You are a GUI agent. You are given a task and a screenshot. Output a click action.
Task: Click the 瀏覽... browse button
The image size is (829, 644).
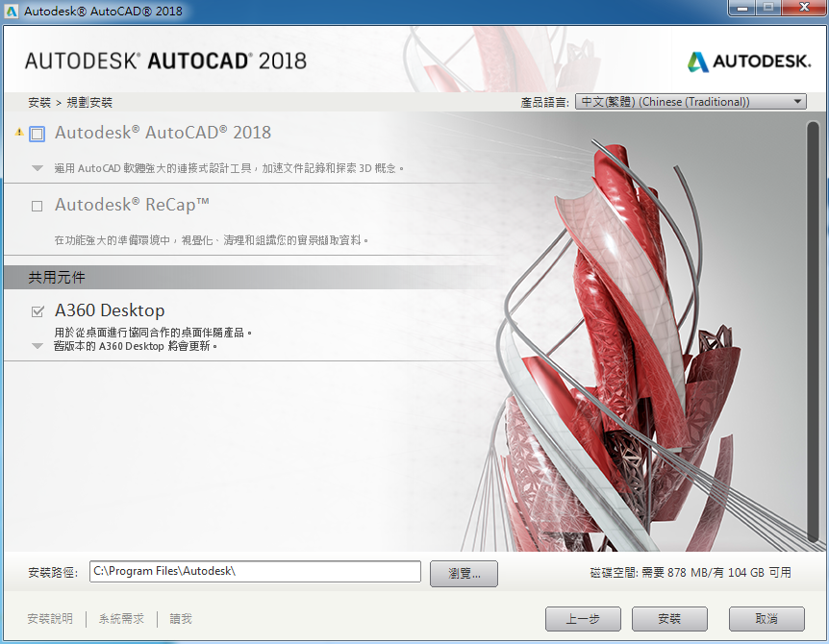click(x=464, y=574)
